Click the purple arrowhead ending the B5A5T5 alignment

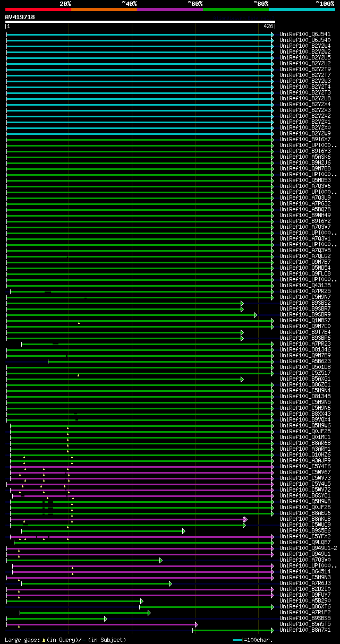196,624
